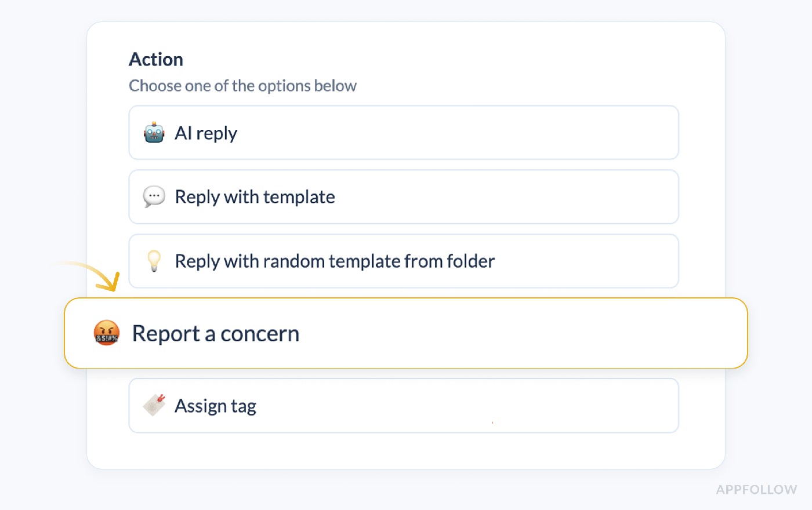The height and width of the screenshot is (510, 812).
Task: Choose the Reply with template label
Action: 255,197
